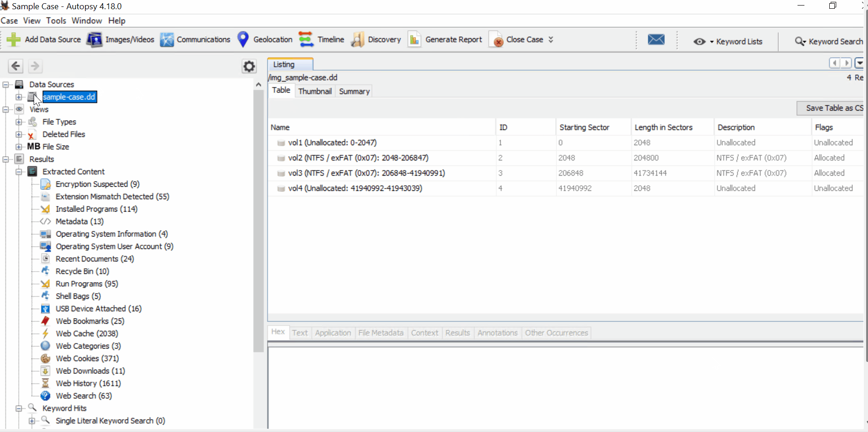Click the Close Case icon
Screen dimensions: 868x432
[x=496, y=40]
